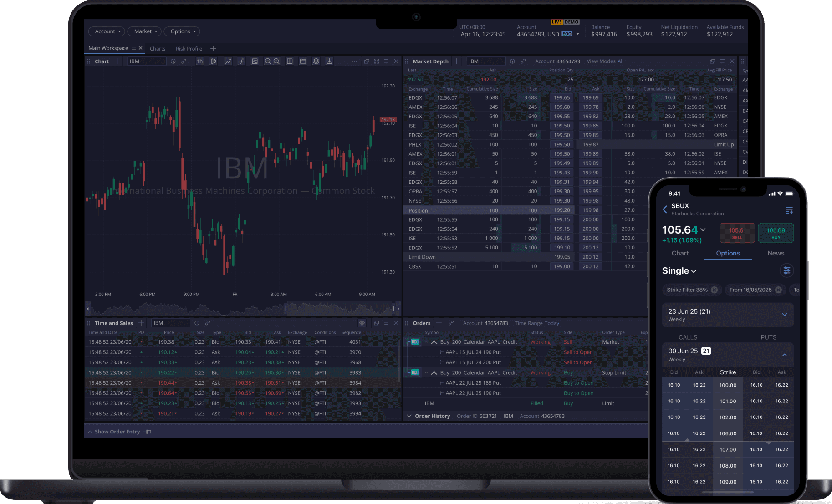Add a new tab in Chart panel
The width and height of the screenshot is (832, 504).
click(117, 61)
